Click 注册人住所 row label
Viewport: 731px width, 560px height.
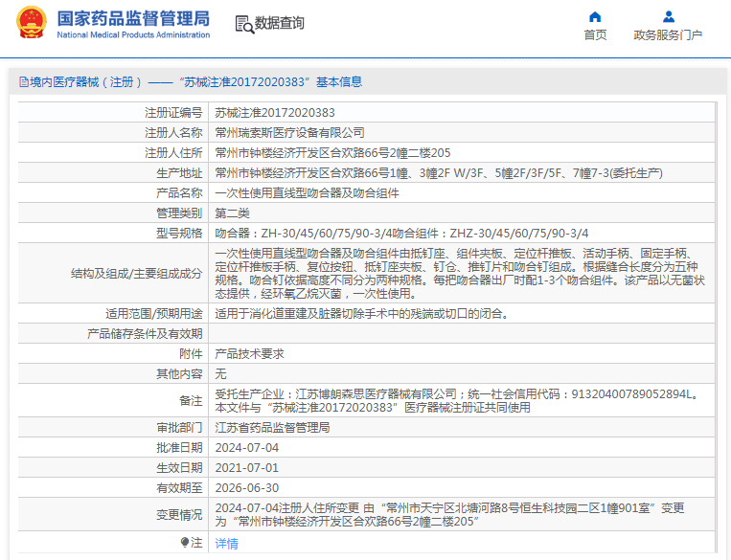tap(173, 153)
